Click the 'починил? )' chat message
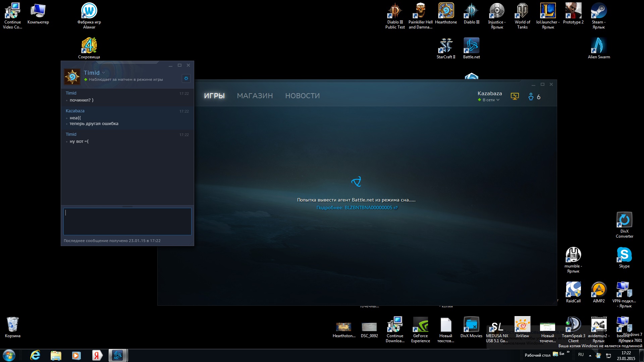644x362 pixels. click(82, 100)
